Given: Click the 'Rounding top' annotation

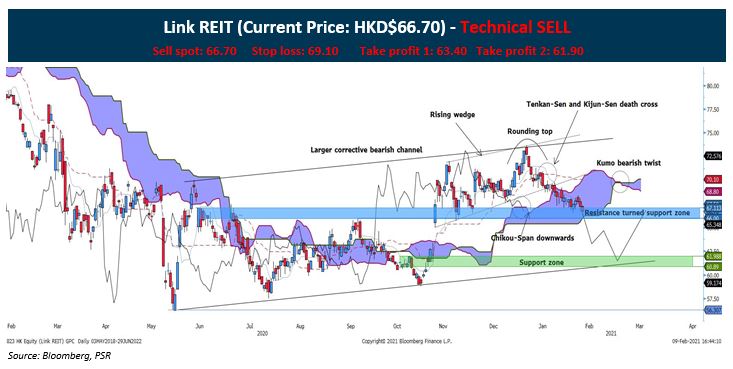Looking at the screenshot, I should click(530, 131).
